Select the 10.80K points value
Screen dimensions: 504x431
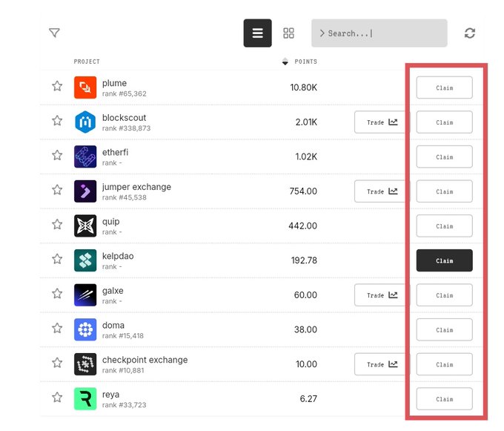tap(303, 88)
